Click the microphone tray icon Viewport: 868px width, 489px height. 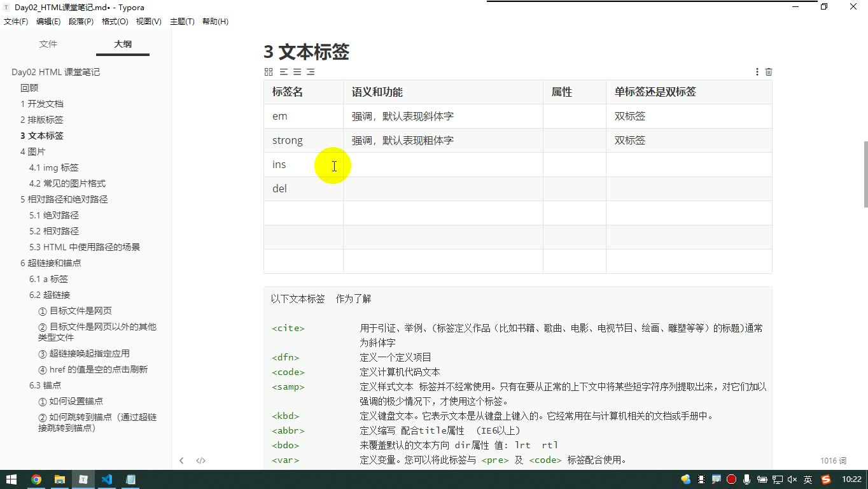pyautogui.click(x=746, y=479)
